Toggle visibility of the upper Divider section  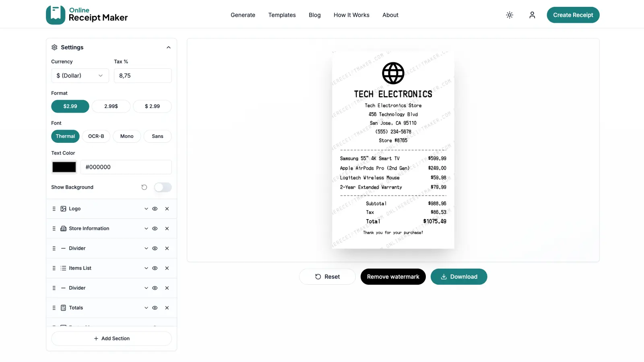pyautogui.click(x=155, y=249)
